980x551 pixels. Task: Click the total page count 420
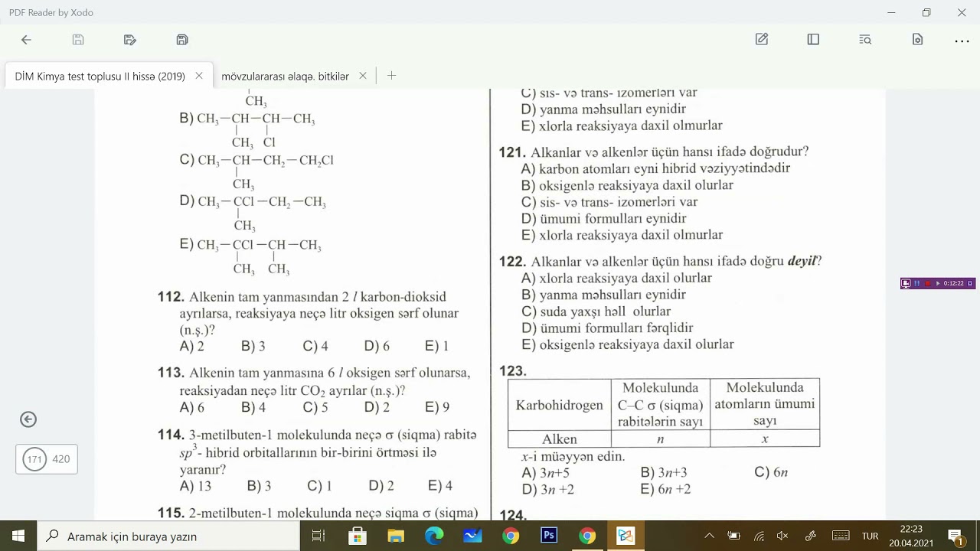61,459
